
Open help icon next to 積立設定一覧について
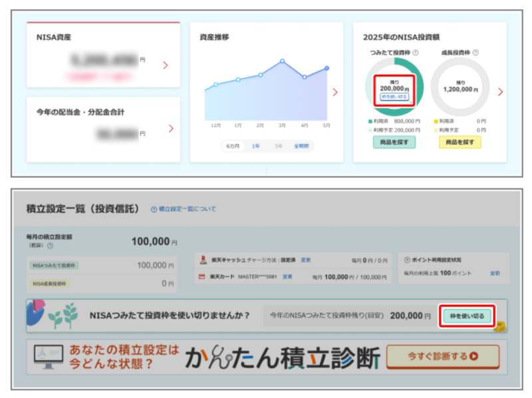pos(154,209)
